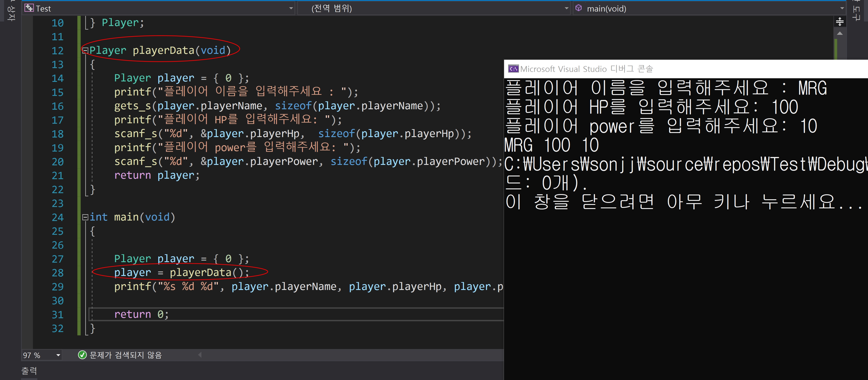Click '} Player;' on line 10

tap(117, 23)
